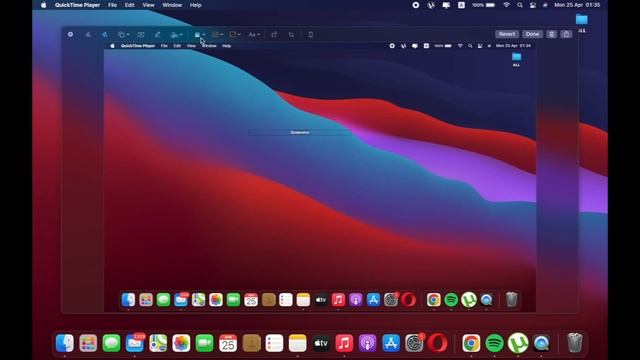640x360 pixels.
Task: Open Trash from the bottom Dock
Action: (574, 342)
